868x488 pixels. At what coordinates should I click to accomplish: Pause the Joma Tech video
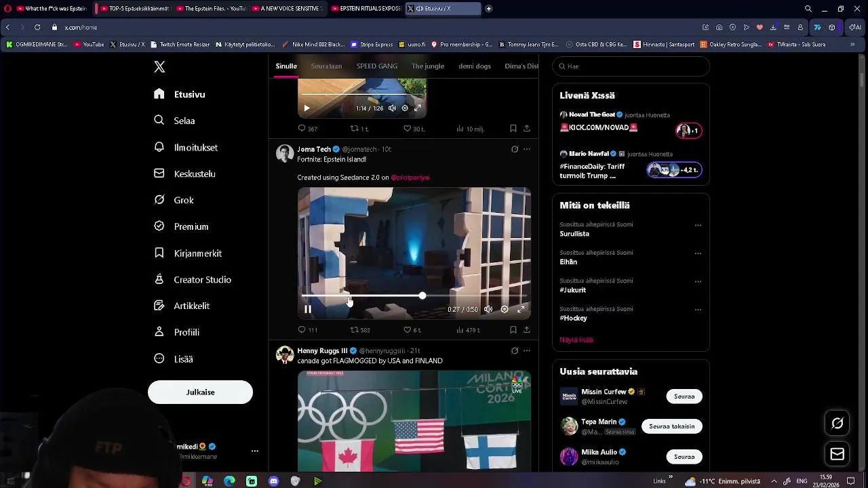tap(307, 309)
